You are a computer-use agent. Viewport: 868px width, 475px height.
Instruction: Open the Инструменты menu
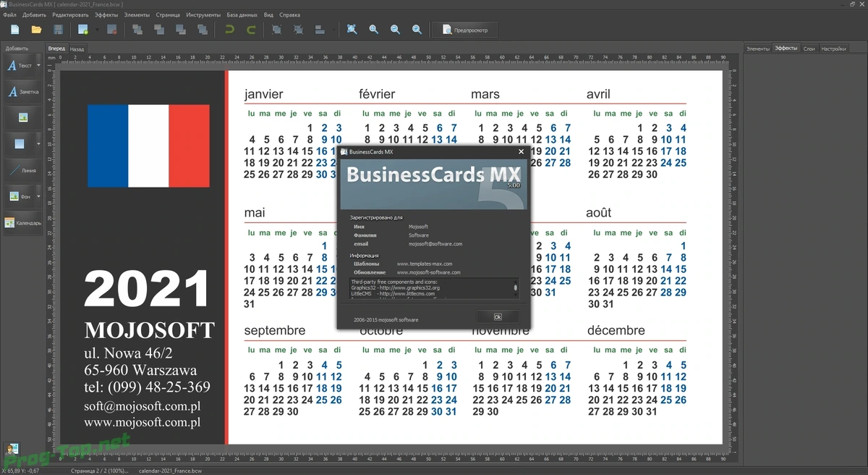[203, 14]
